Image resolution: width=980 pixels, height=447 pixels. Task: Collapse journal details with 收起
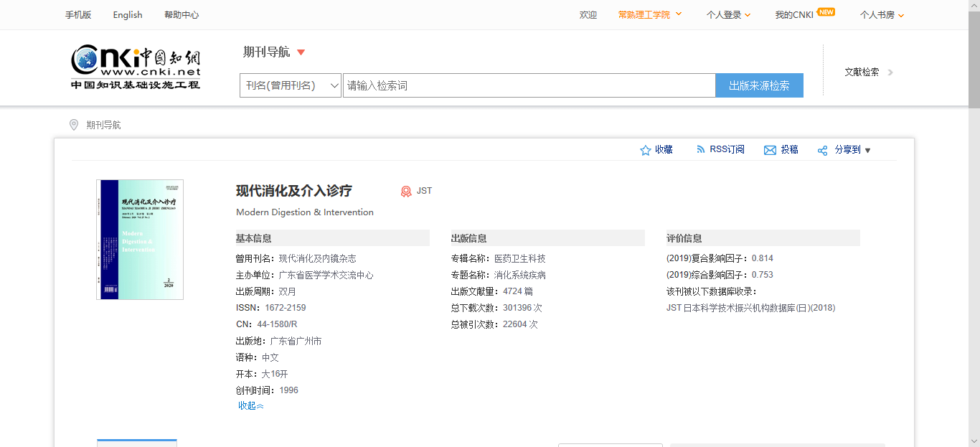click(x=251, y=406)
